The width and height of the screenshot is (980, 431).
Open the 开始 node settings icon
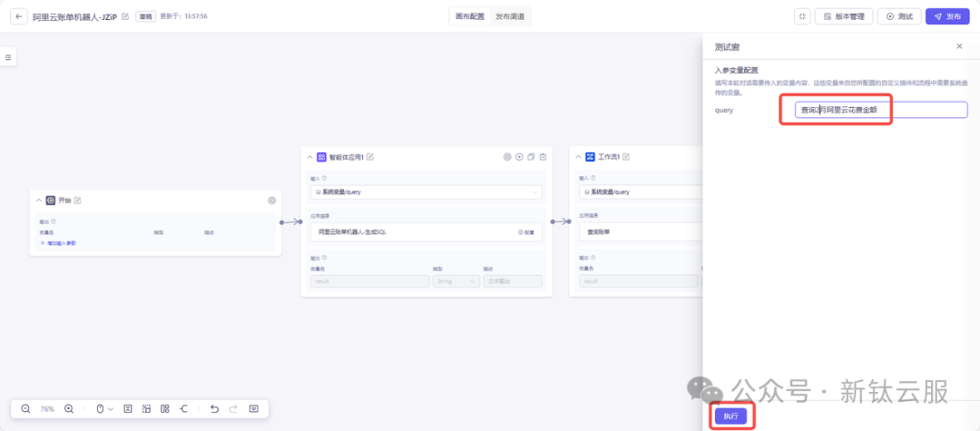pyautogui.click(x=271, y=201)
